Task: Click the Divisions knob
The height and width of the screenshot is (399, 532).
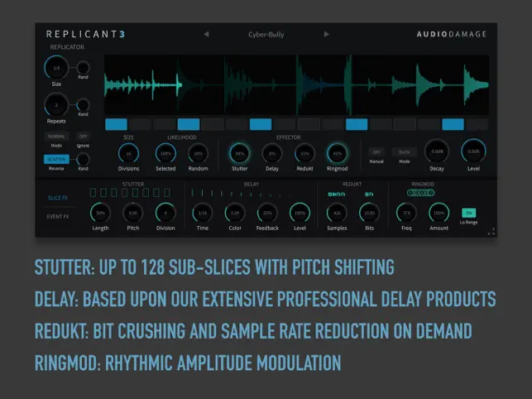Action: click(x=128, y=153)
